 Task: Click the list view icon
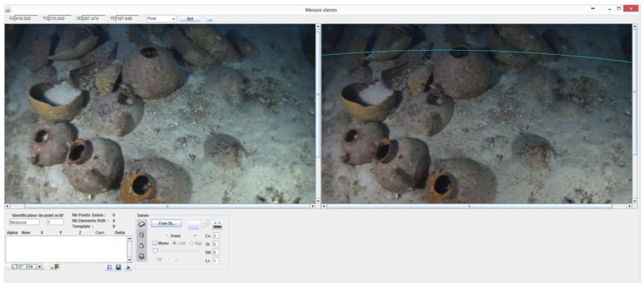[110, 267]
